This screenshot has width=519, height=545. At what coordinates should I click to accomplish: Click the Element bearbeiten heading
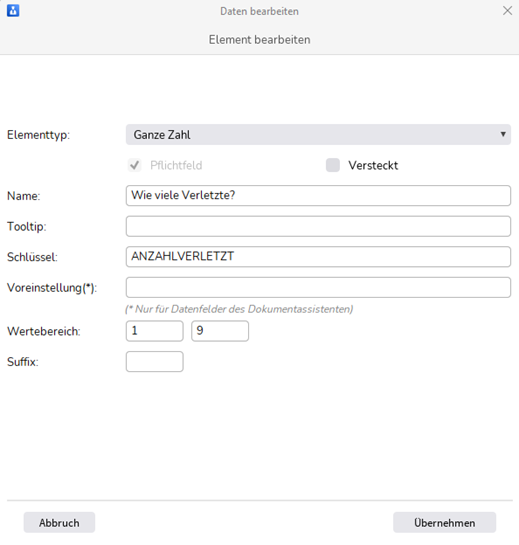[x=259, y=40]
